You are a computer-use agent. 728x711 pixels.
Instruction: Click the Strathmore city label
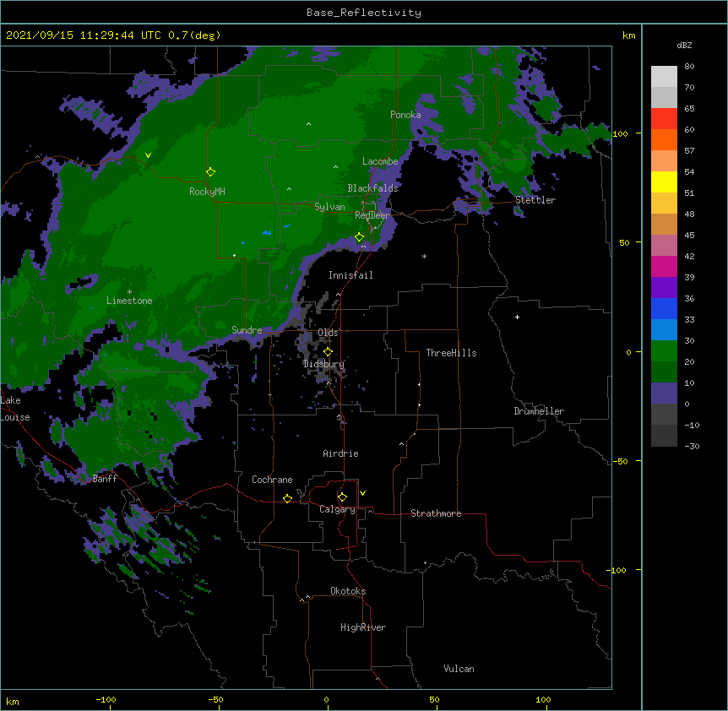pyautogui.click(x=436, y=513)
